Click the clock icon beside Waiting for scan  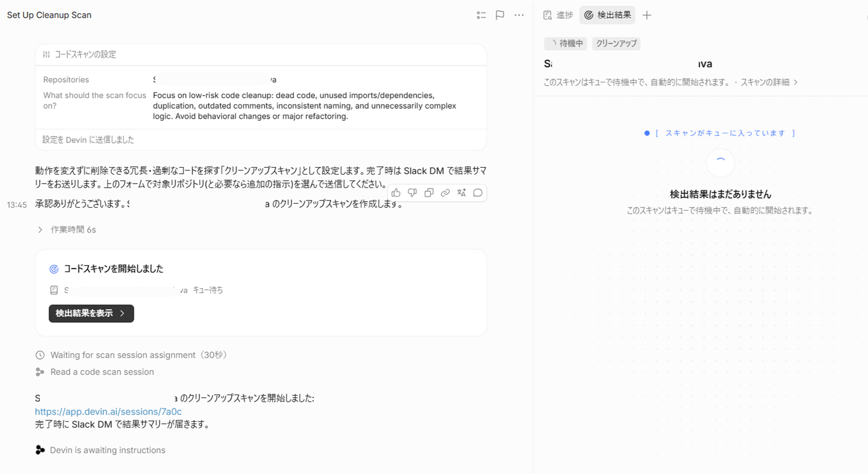pyautogui.click(x=40, y=355)
